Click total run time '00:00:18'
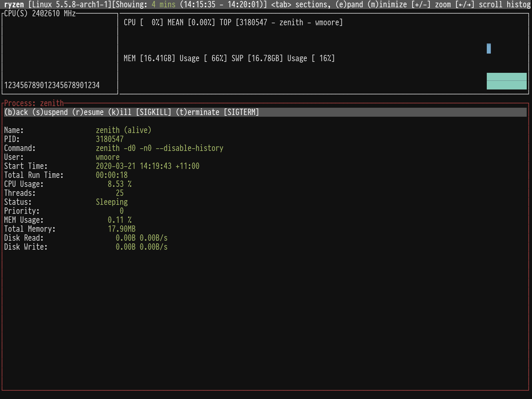 pos(112,175)
